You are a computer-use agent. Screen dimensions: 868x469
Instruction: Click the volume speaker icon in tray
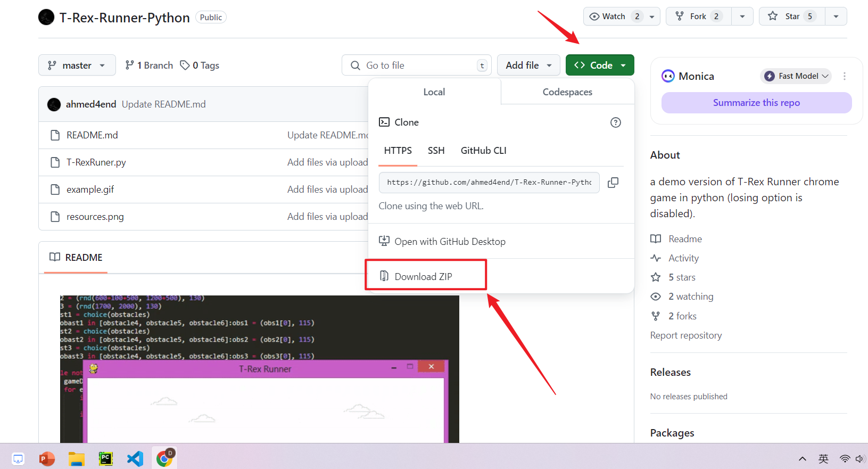tap(860, 459)
